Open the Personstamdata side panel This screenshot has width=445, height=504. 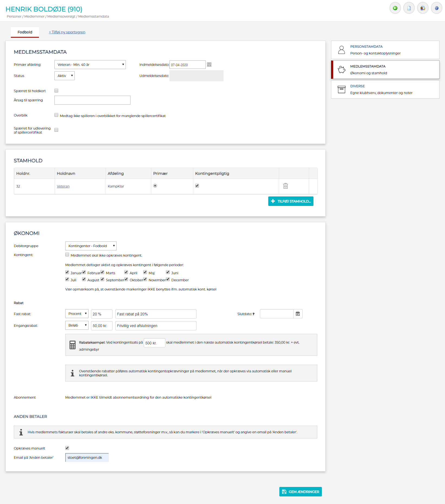click(x=385, y=50)
